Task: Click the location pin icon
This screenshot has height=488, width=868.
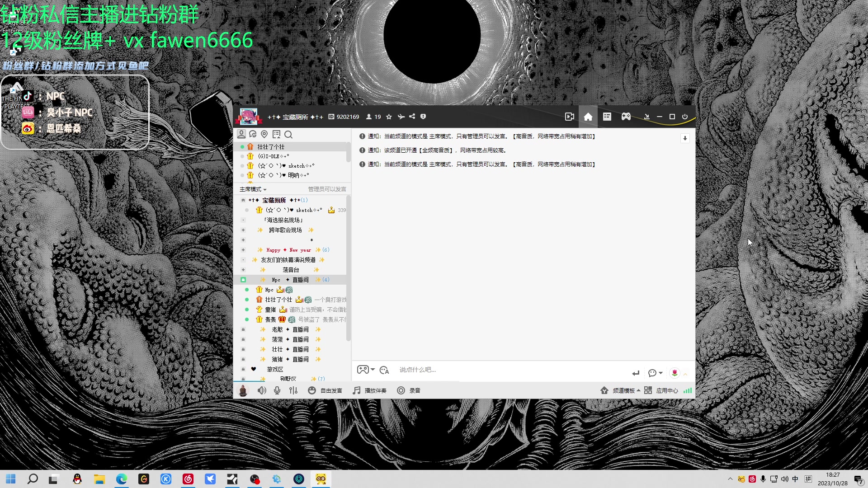Action: 264,134
